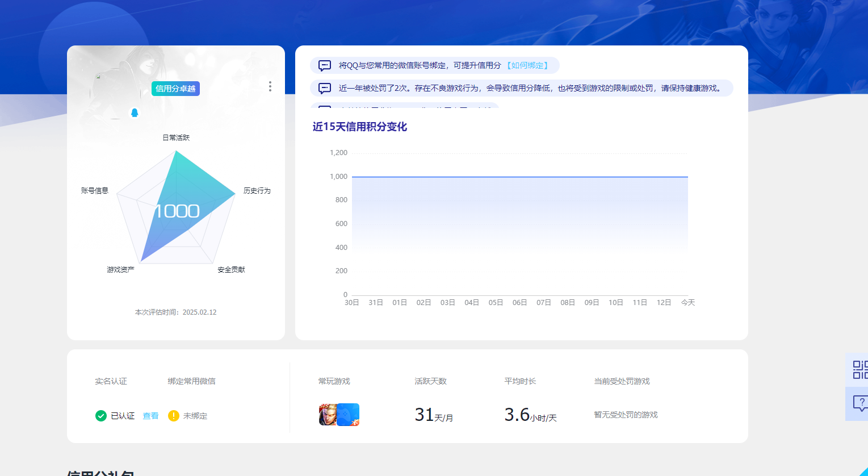868x476 pixels.
Task: Select 账号信息 radar label
Action: [x=95, y=190]
